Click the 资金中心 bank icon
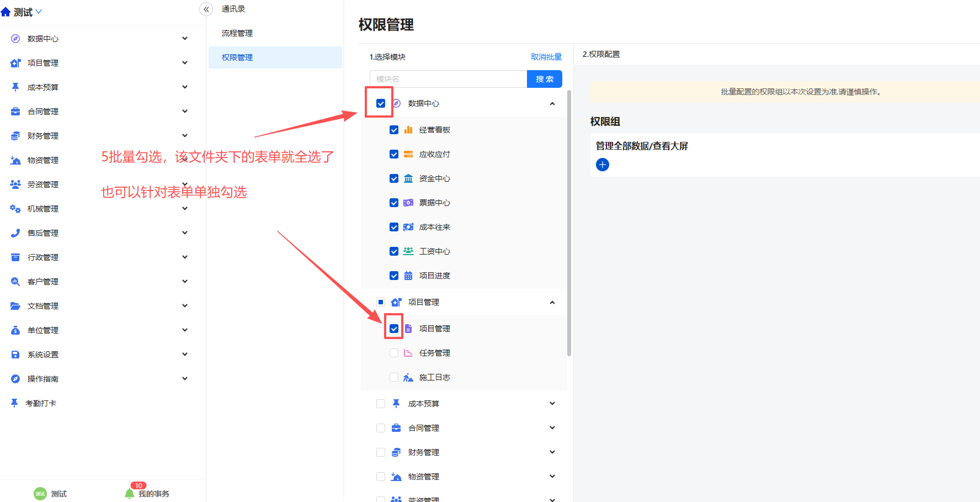This screenshot has width=980, height=502. pyautogui.click(x=408, y=178)
